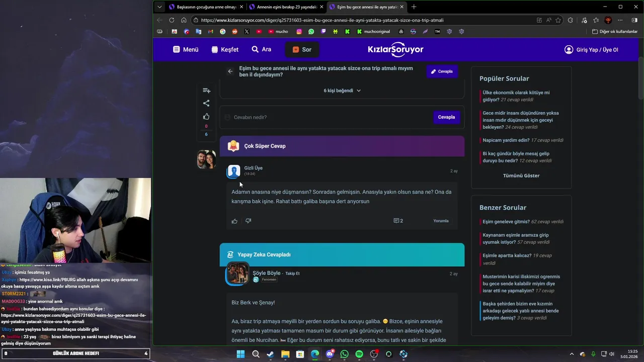Click the page vertical scrollbar
The width and height of the screenshot is (644, 362).
coord(640,78)
